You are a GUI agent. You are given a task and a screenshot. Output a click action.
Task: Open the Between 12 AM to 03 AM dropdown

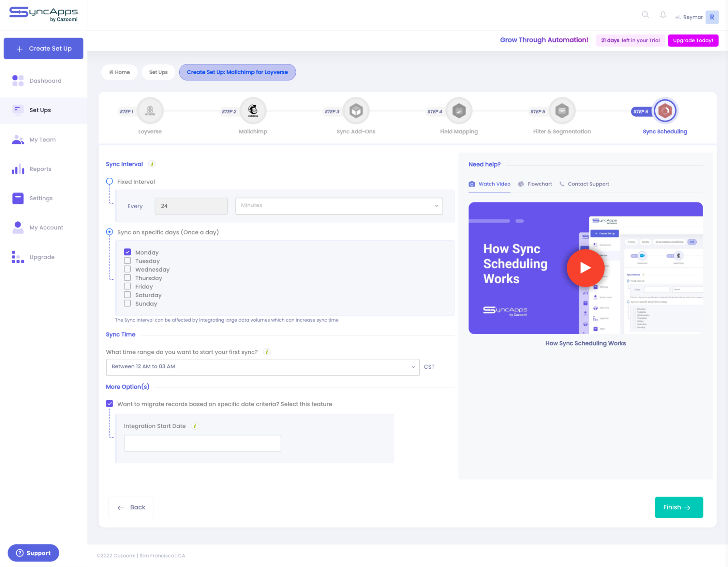pos(263,367)
